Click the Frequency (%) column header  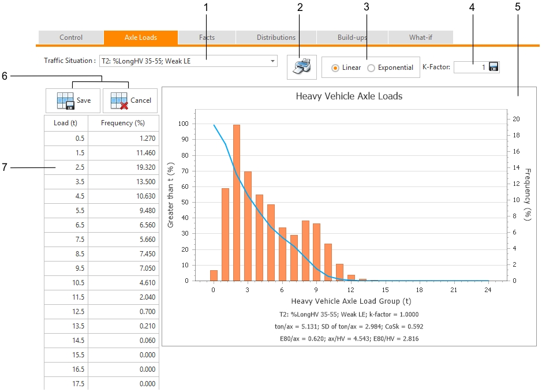coord(123,123)
